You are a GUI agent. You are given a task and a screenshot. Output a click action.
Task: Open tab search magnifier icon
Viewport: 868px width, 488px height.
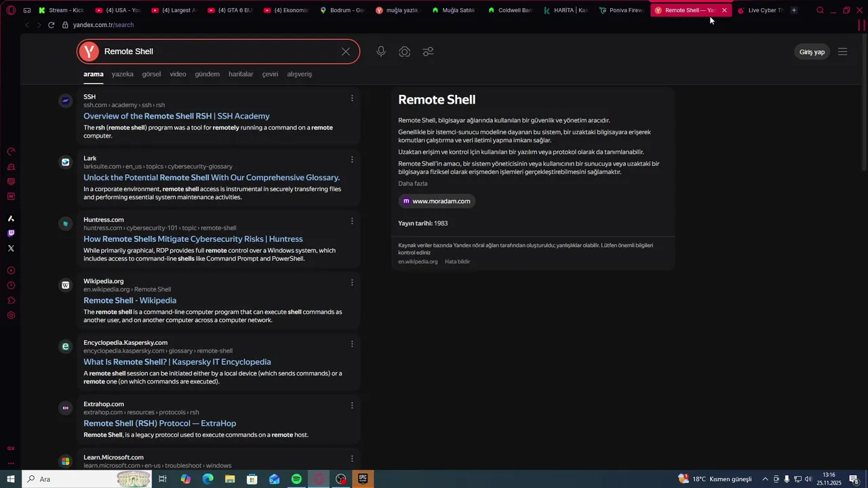[x=820, y=10]
